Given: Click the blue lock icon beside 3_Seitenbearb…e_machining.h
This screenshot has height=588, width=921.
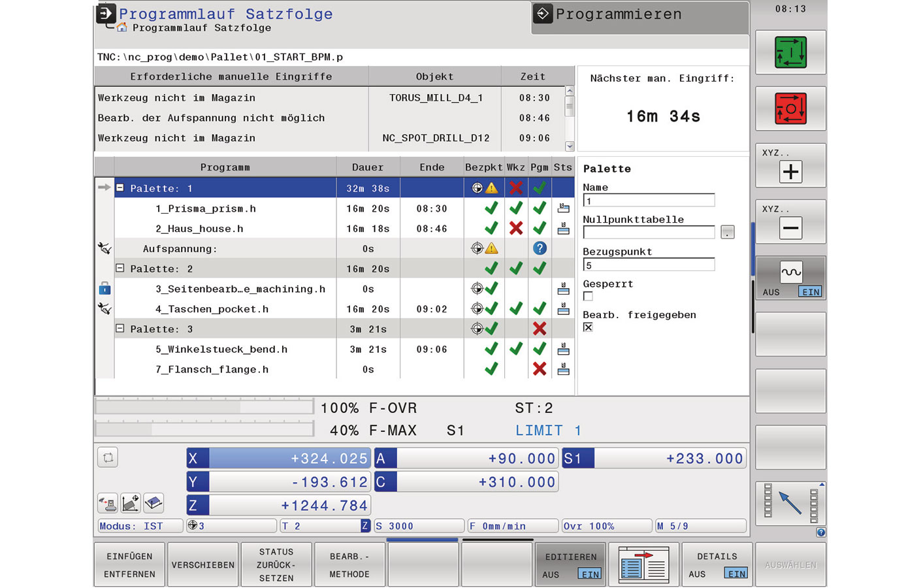Looking at the screenshot, I should click(x=105, y=288).
